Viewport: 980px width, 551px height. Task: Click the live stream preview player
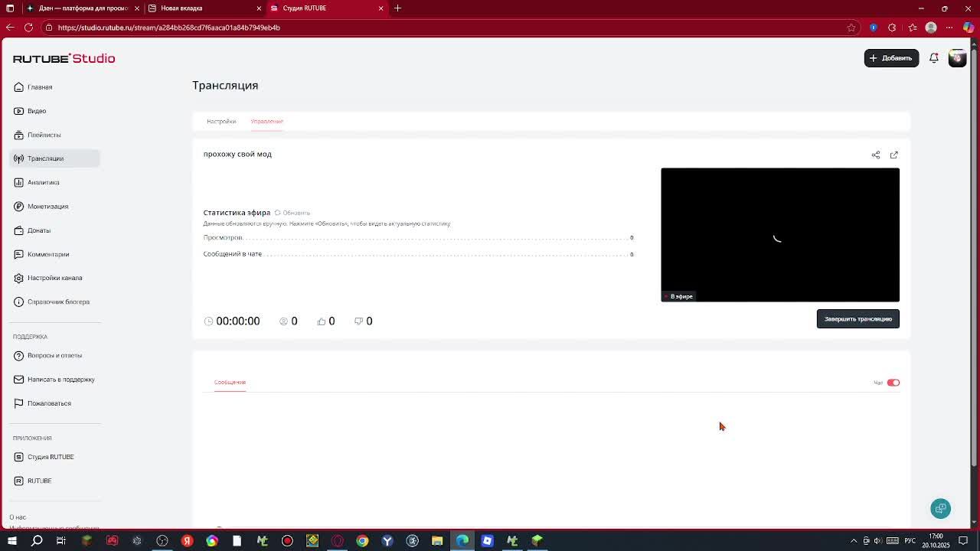(780, 235)
